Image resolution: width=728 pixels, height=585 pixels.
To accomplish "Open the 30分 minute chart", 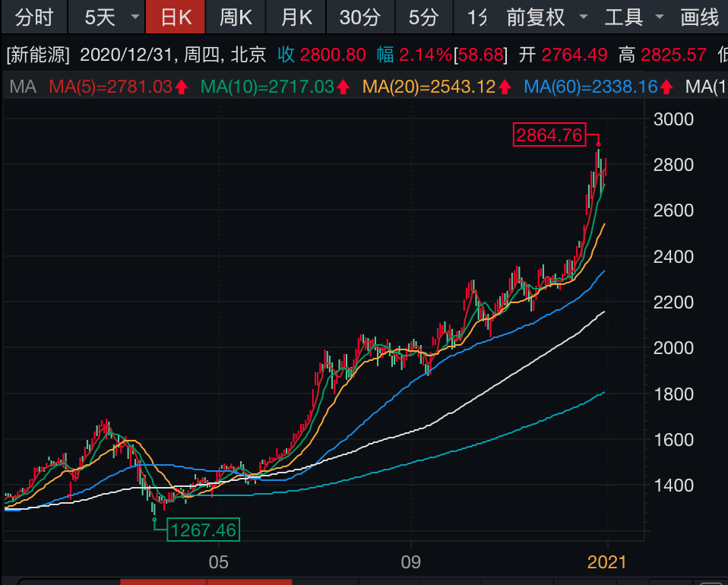I will [359, 17].
